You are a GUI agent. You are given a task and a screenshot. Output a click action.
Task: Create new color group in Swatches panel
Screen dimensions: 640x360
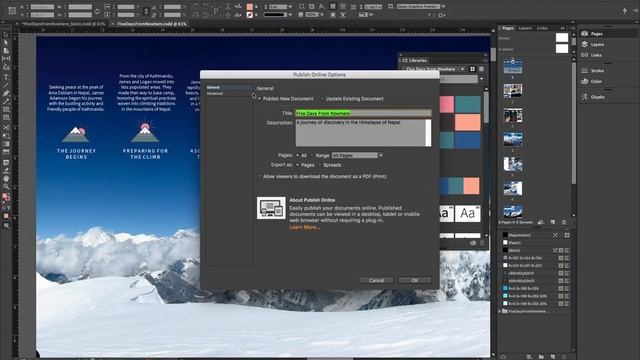pos(541,357)
